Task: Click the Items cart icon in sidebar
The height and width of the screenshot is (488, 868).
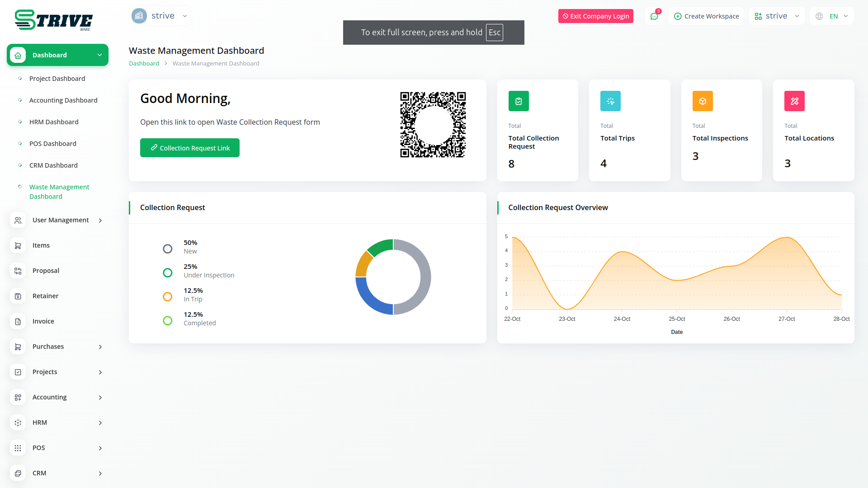Action: [18, 245]
